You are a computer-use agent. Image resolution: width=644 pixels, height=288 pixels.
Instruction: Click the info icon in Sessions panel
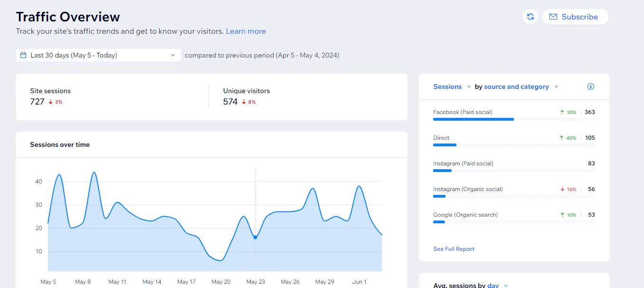(591, 86)
